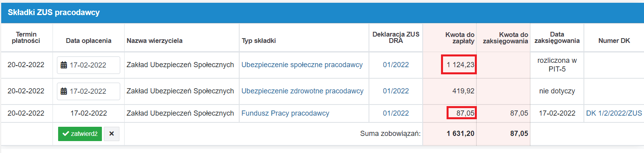Click the X cancel button beside zatwierdź
The height and width of the screenshot is (153, 644).
coord(111,134)
